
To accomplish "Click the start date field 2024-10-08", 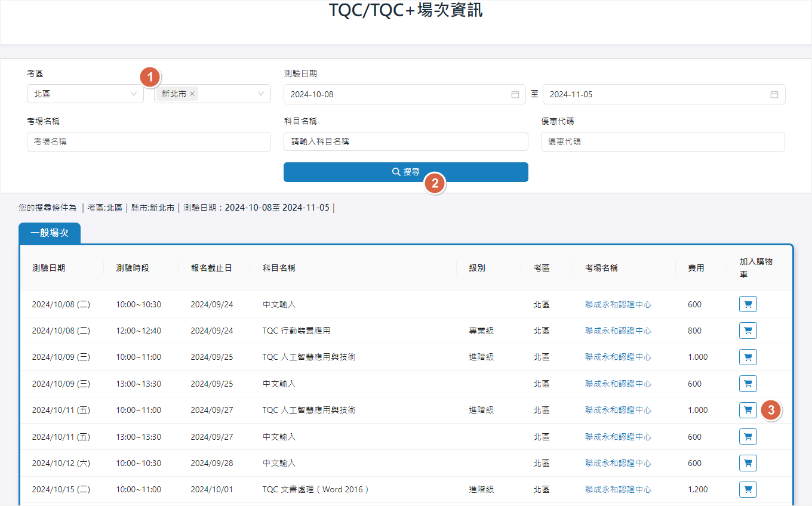I will [x=405, y=94].
